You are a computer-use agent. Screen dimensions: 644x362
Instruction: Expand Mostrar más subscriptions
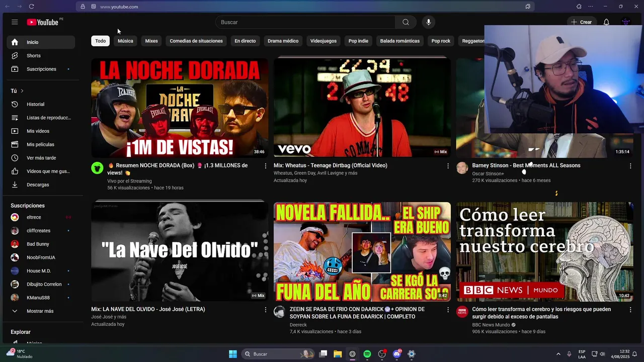click(41, 311)
